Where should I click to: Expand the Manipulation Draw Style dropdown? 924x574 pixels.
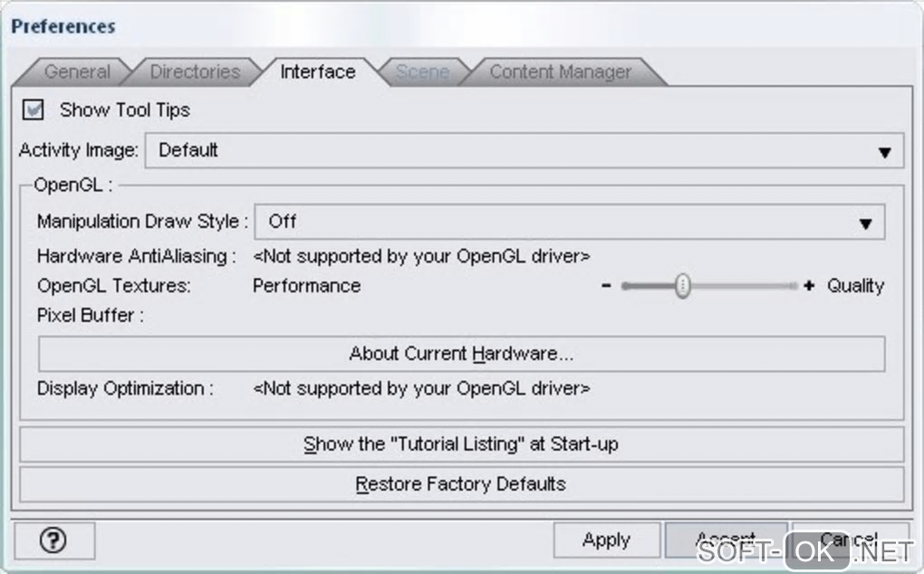569,222
